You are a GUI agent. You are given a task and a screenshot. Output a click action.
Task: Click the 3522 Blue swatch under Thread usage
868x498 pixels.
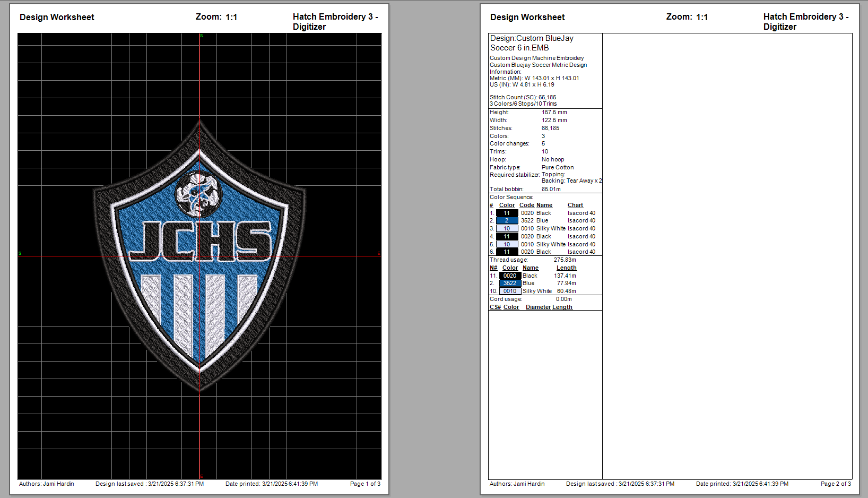point(510,284)
